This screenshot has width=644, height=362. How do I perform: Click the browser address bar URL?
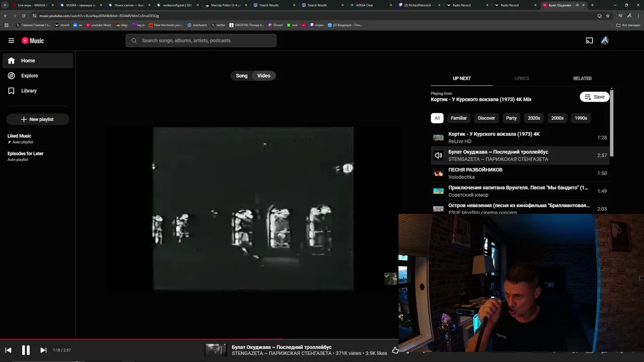pyautogui.click(x=99, y=16)
